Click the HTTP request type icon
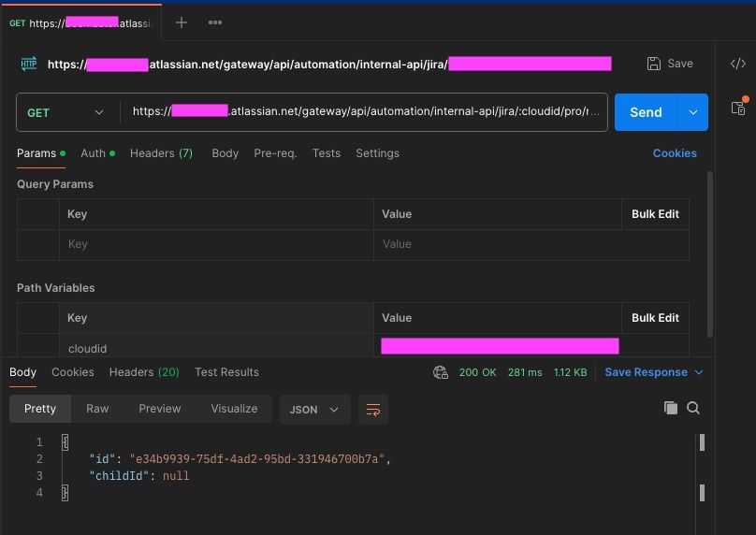The height and width of the screenshot is (535, 756). (29, 64)
